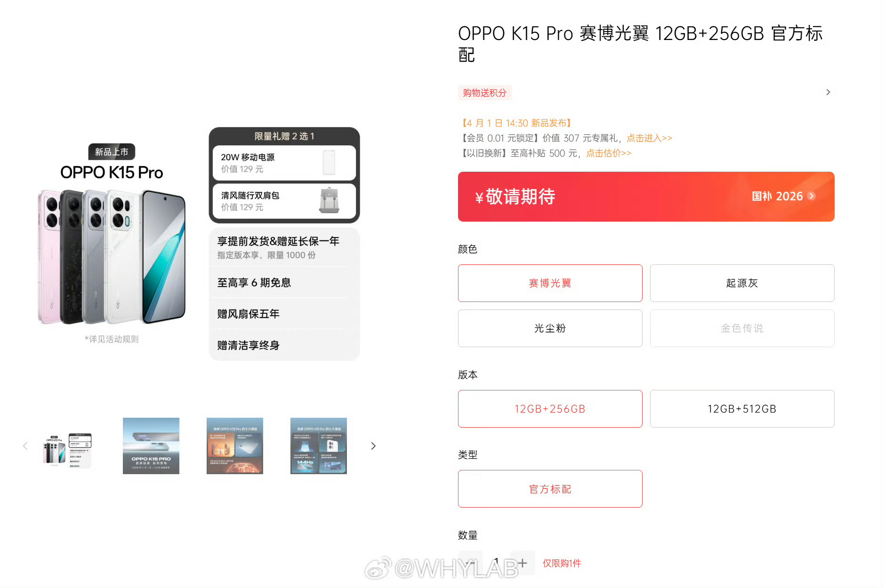This screenshot has width=884, height=588.
Task: Expand the 购物送积分 row chevron
Action: [828, 92]
